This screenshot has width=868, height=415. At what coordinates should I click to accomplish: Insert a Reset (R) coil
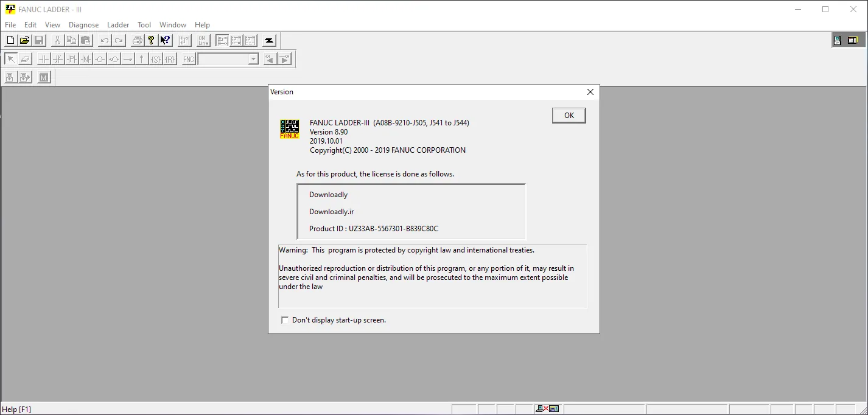tap(170, 59)
